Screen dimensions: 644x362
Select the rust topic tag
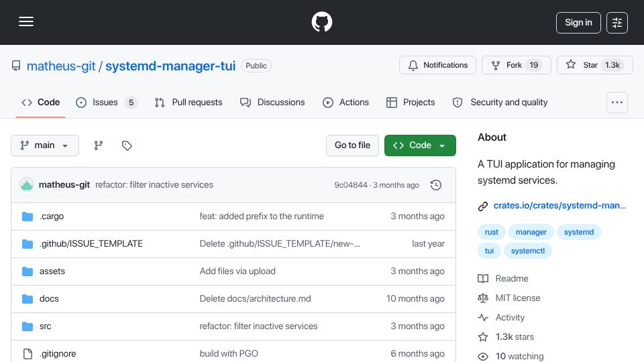[491, 232]
